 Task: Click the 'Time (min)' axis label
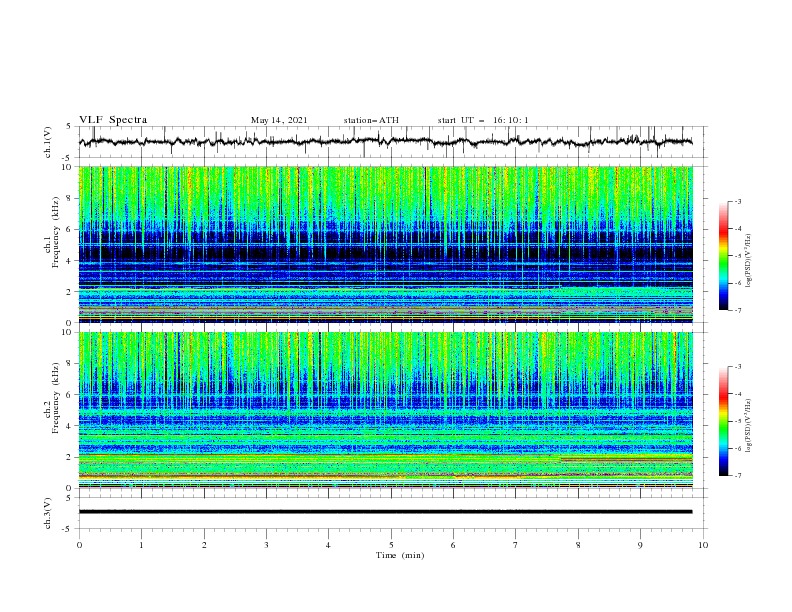(x=400, y=555)
